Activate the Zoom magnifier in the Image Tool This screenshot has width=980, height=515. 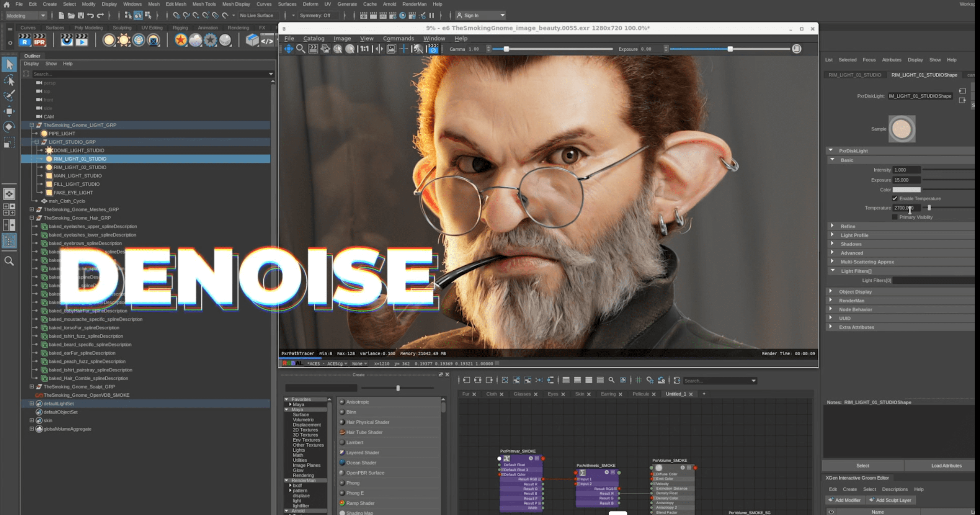(301, 49)
